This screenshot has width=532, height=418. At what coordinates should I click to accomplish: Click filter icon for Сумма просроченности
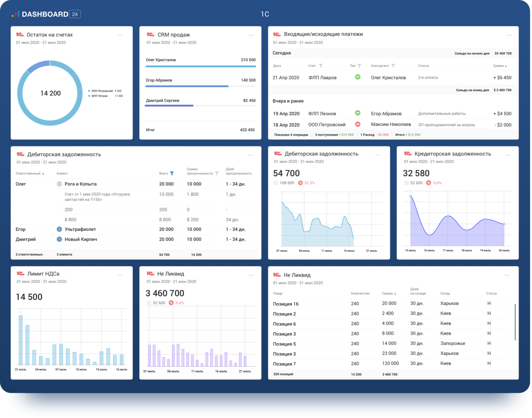[x=217, y=173]
